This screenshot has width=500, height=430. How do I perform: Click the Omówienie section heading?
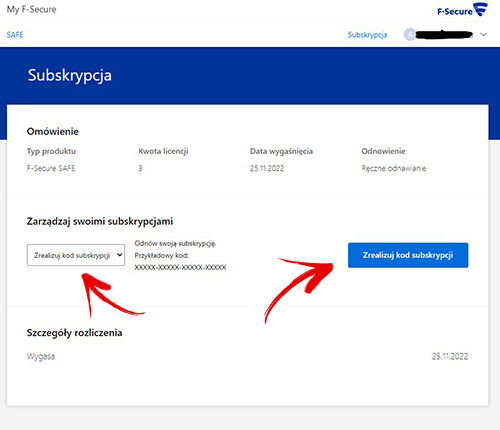point(53,131)
